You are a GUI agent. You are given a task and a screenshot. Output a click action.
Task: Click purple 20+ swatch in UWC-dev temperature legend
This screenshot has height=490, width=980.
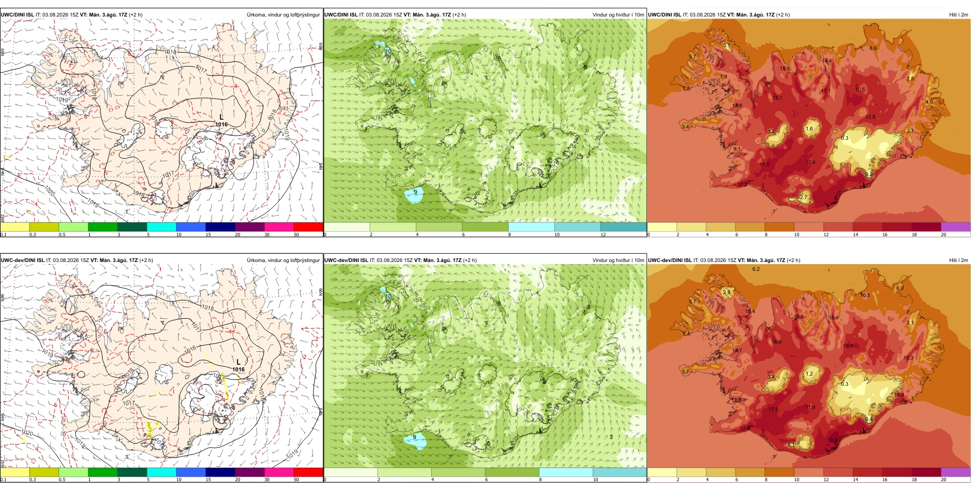click(956, 472)
